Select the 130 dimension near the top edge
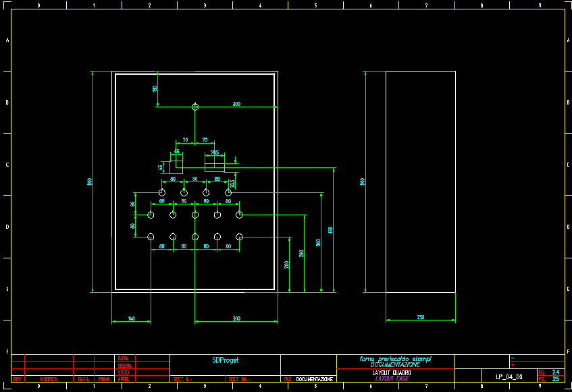Screen dimensions: 572x392 click(155, 88)
